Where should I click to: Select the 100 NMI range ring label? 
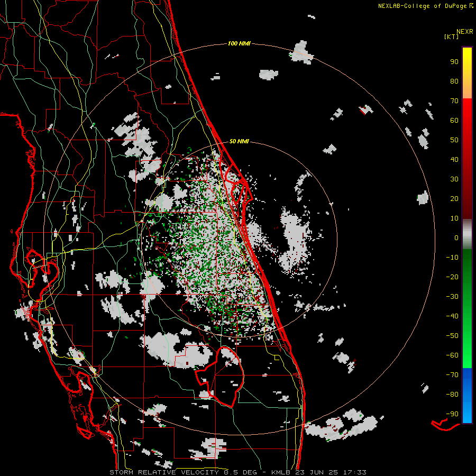[239, 44]
